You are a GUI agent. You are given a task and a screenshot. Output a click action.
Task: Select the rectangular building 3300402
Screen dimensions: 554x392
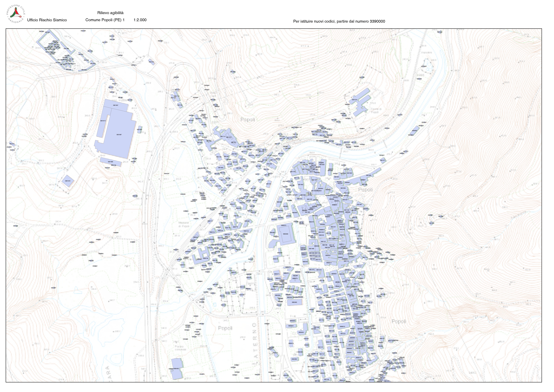[x=294, y=302]
